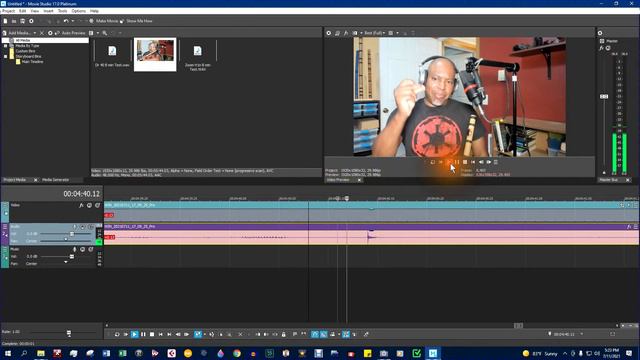
Task: Click the go to start transport icon
Action: 160,334
